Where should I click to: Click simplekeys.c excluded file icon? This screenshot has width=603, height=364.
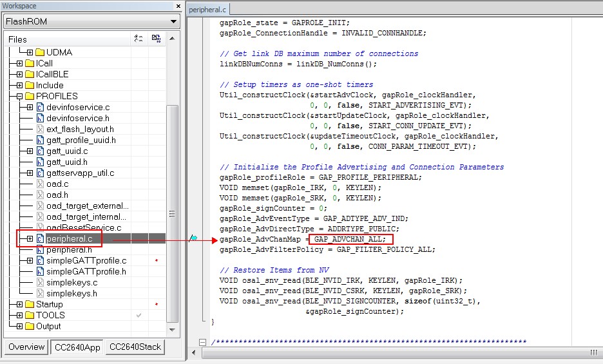[x=40, y=283]
